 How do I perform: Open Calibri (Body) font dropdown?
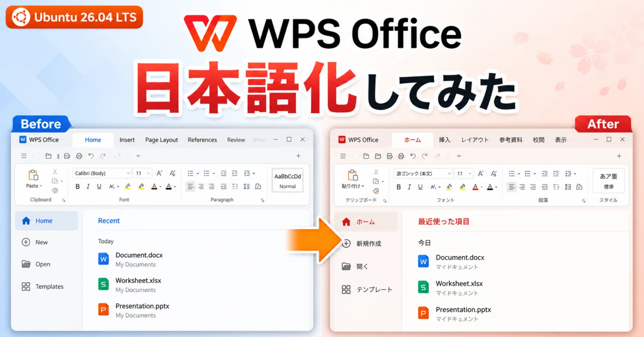[102, 173]
